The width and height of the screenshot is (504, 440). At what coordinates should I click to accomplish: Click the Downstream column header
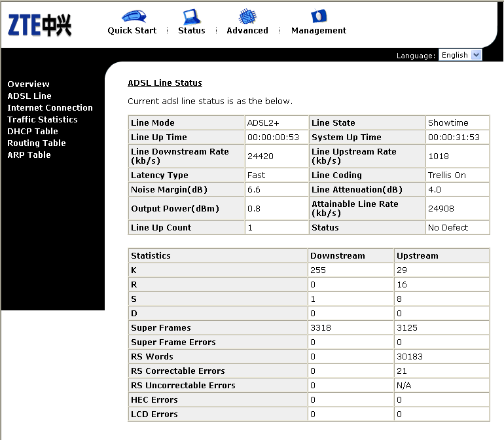[338, 256]
